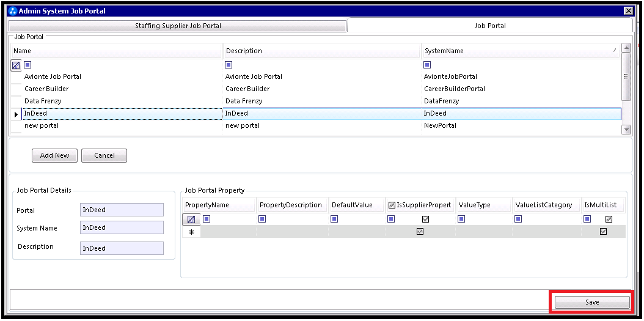Screen dimensions: 644x321
Task: Click the System Name input field
Action: tap(122, 227)
